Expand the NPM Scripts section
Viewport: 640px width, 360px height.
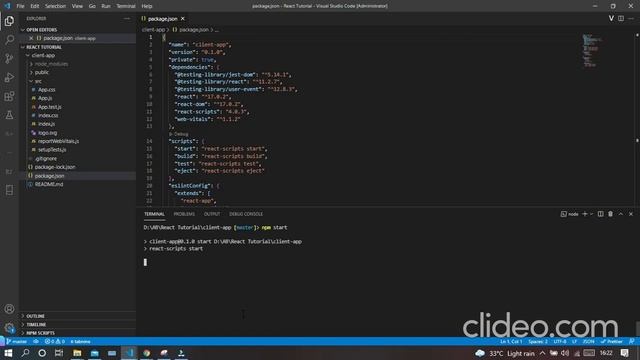(x=78, y=333)
